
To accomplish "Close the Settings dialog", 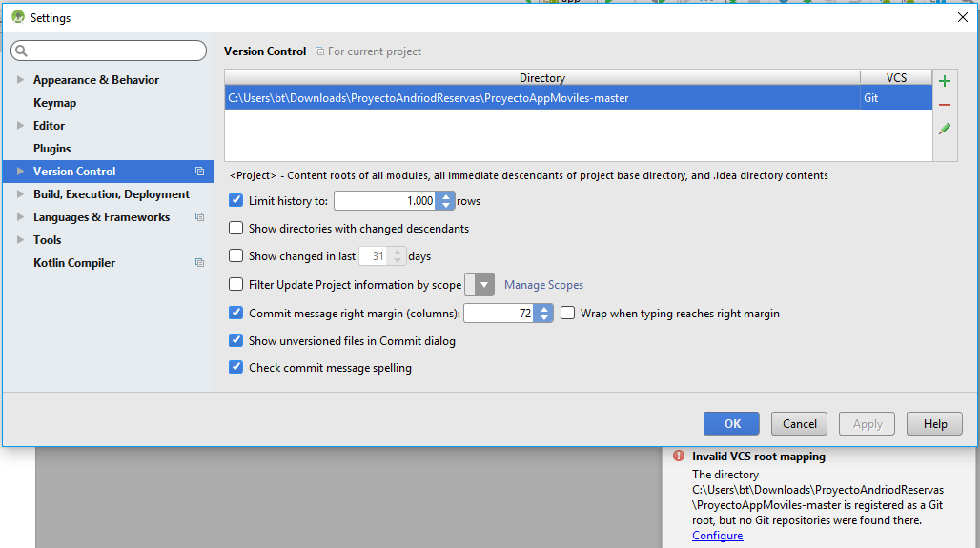I will tap(963, 17).
